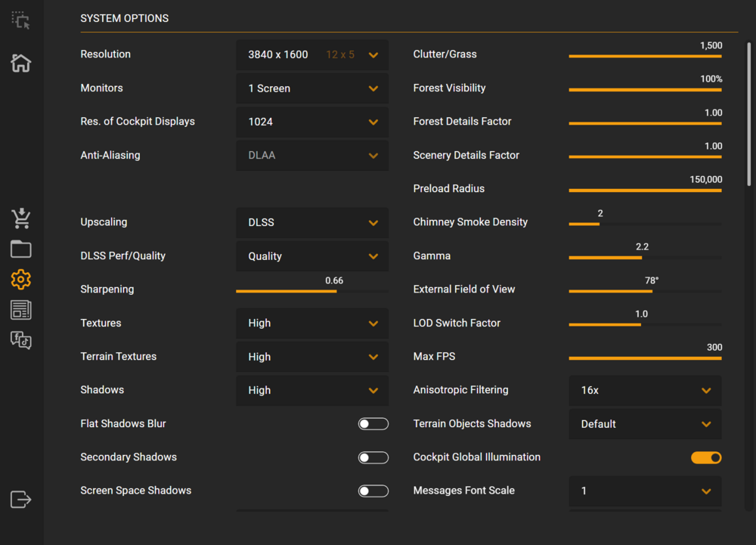Click the exit icon at sidebar bottom
The height and width of the screenshot is (545, 756).
point(20,499)
